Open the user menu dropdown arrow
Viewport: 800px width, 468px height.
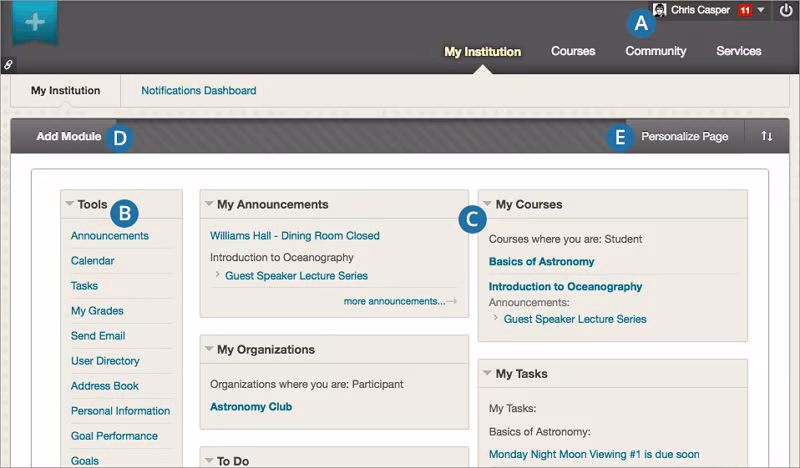coord(762,11)
